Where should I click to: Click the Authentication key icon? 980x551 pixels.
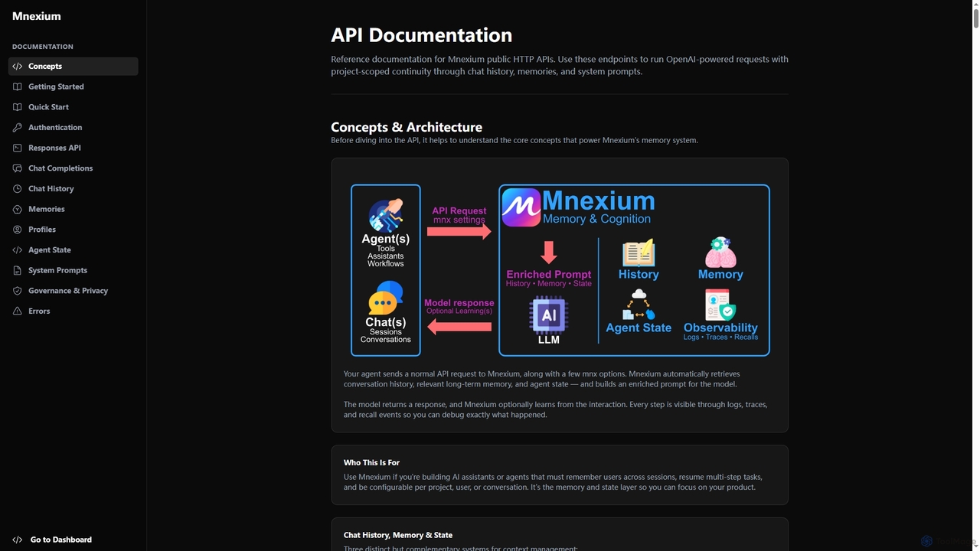(18, 128)
